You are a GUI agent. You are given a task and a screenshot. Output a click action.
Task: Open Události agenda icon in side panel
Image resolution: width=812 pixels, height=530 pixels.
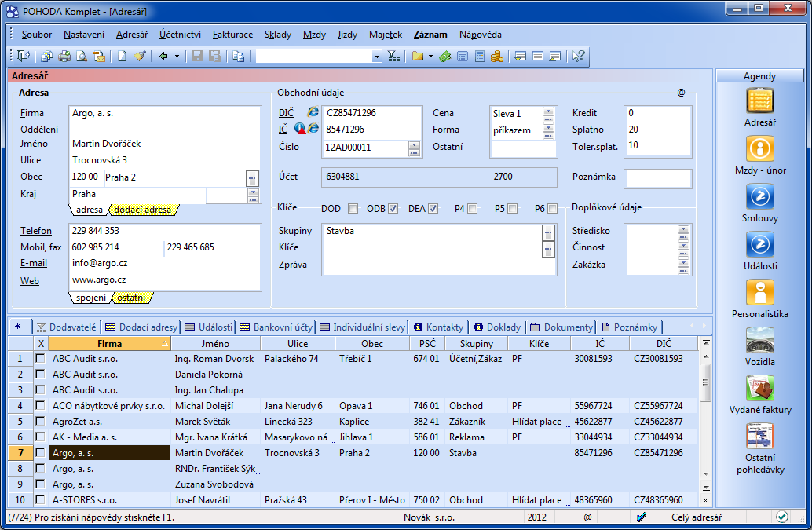tap(759, 244)
